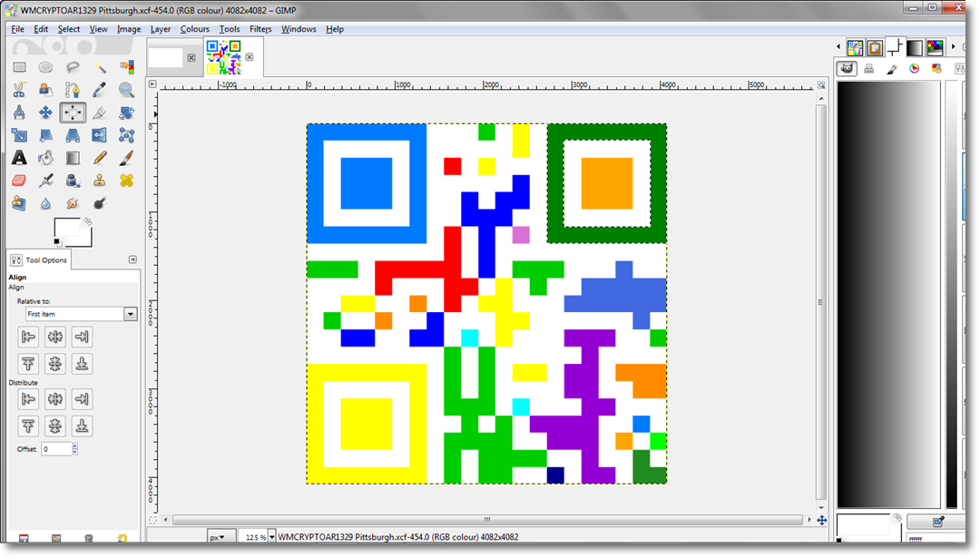Close the QR code image tab
This screenshot has width=980, height=558.
[x=250, y=57]
